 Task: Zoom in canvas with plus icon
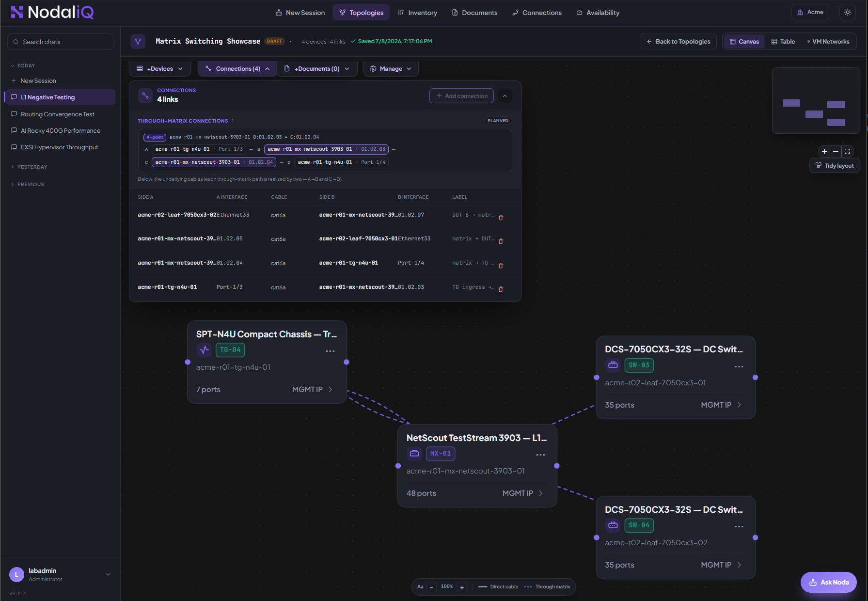coord(824,151)
